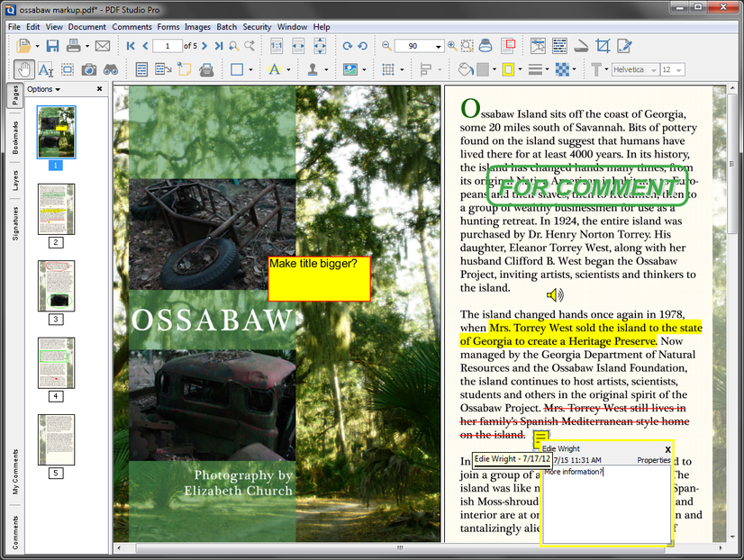The image size is (744, 560).
Task: Open the Options dropdown in Pages panel
Action: (43, 89)
